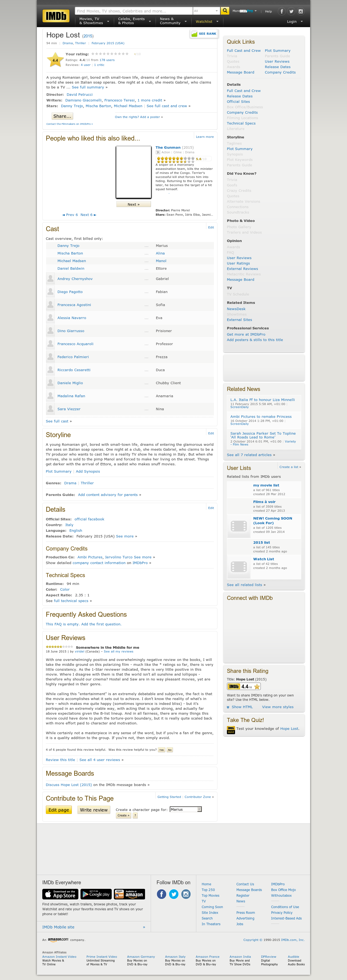The width and height of the screenshot is (347, 980).
Task: Click the footer Facebook icon
Action: coord(162,894)
